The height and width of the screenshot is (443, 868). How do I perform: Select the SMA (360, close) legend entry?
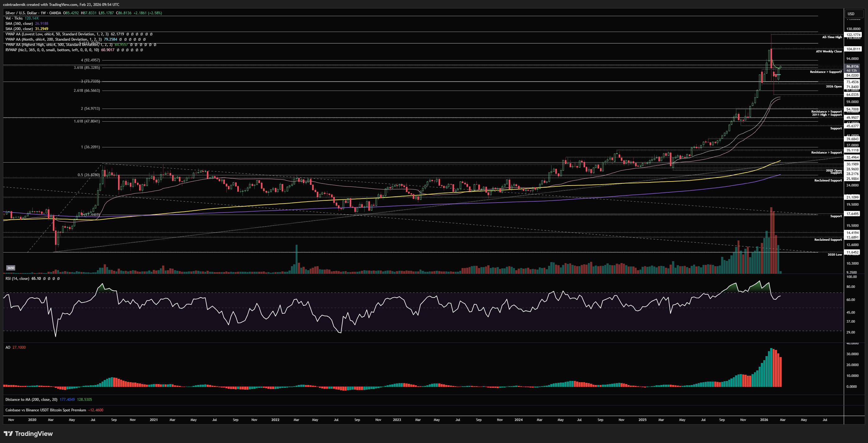(x=19, y=24)
